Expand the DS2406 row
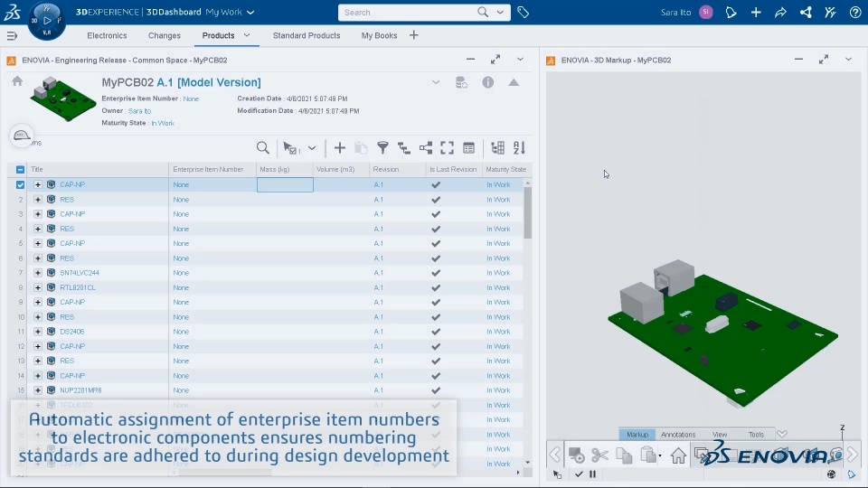This screenshot has height=488, width=868. [x=38, y=332]
